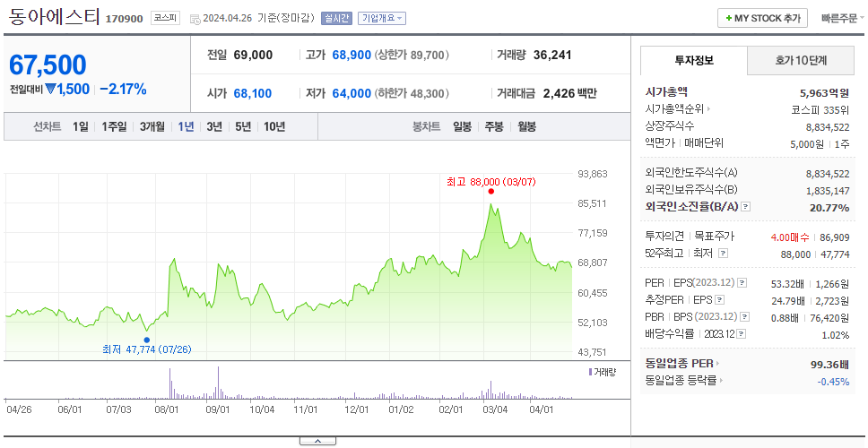868x448 pixels.
Task: Click help icon next to PBR BPS(2023.12)
Action: coord(745,317)
